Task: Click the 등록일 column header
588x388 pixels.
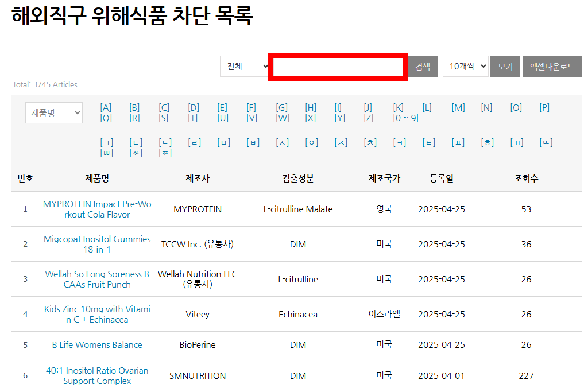Action: pyautogui.click(x=442, y=179)
